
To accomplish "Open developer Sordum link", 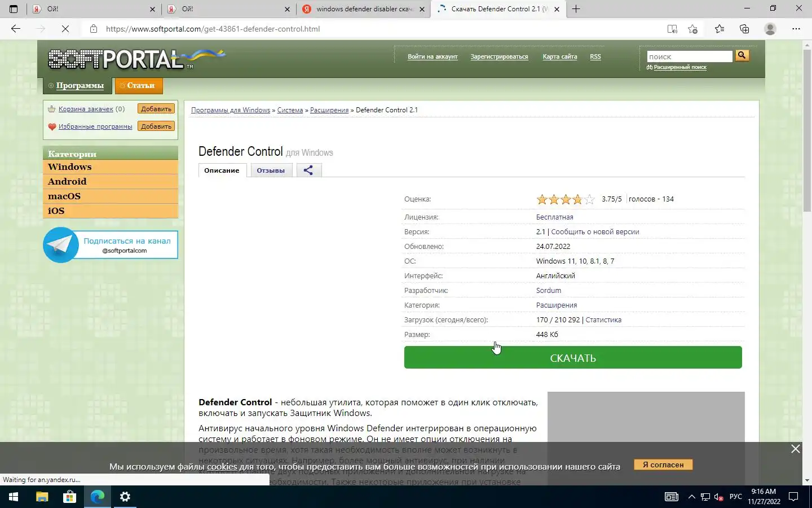I will click(549, 291).
